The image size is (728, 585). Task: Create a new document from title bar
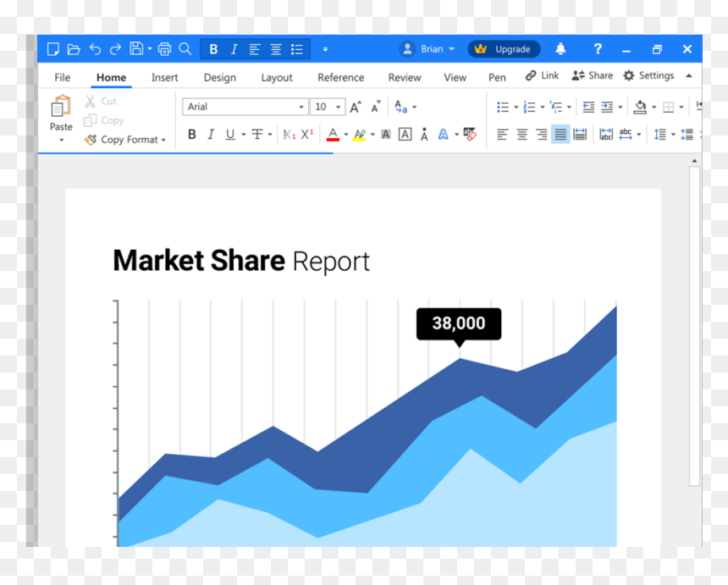click(53, 49)
